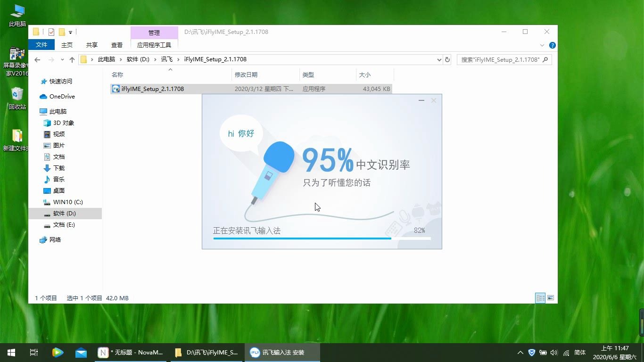Click the Explorer forward arrow
The height and width of the screenshot is (362, 644).
click(x=51, y=60)
